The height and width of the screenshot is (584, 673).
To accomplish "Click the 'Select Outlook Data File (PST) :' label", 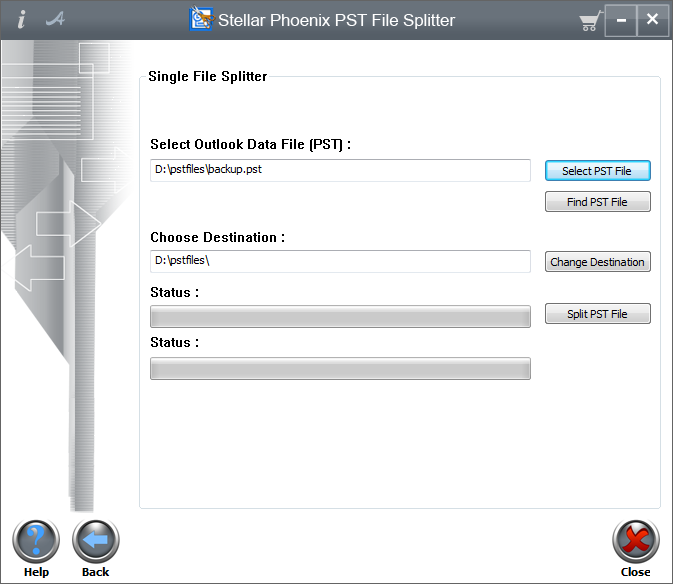I will pos(251,144).
